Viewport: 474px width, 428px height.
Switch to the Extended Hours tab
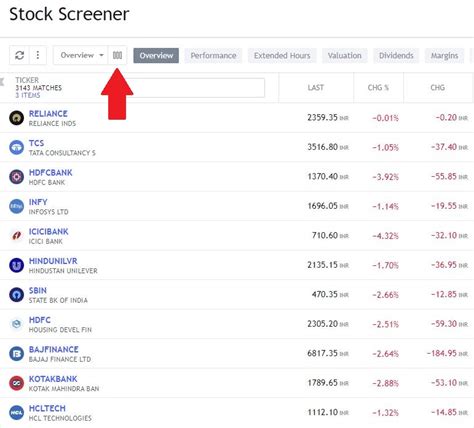click(282, 56)
